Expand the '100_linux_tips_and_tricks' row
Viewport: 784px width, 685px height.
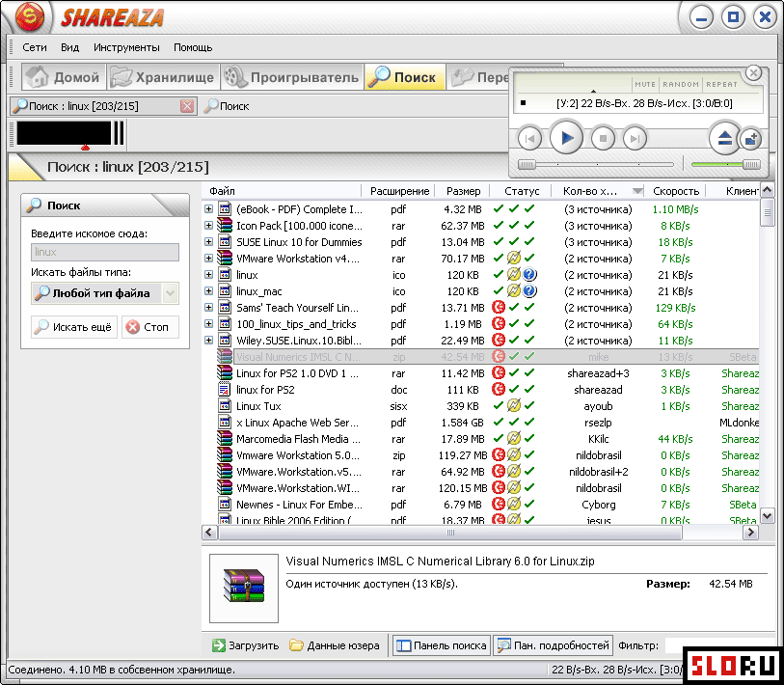click(208, 324)
